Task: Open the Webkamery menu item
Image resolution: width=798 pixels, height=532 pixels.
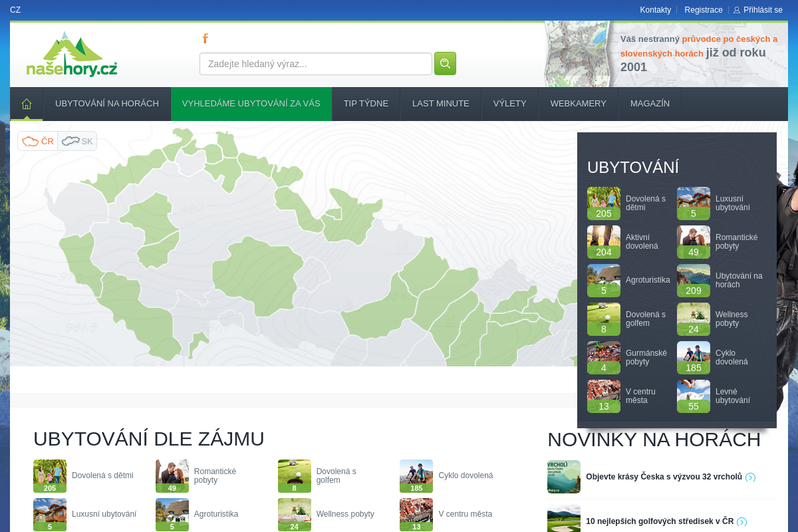Action: [579, 104]
